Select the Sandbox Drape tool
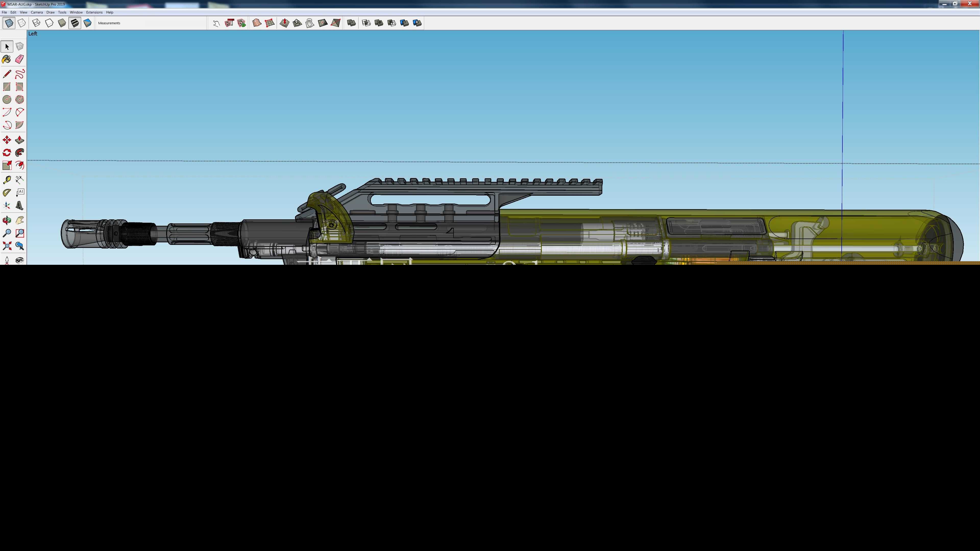The image size is (980, 551). (x=310, y=23)
